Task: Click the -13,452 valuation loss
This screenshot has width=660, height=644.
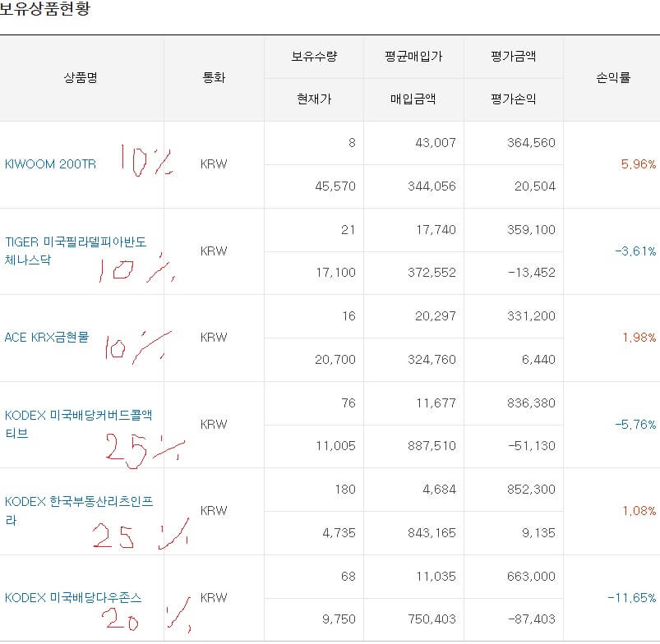Action: [x=532, y=273]
